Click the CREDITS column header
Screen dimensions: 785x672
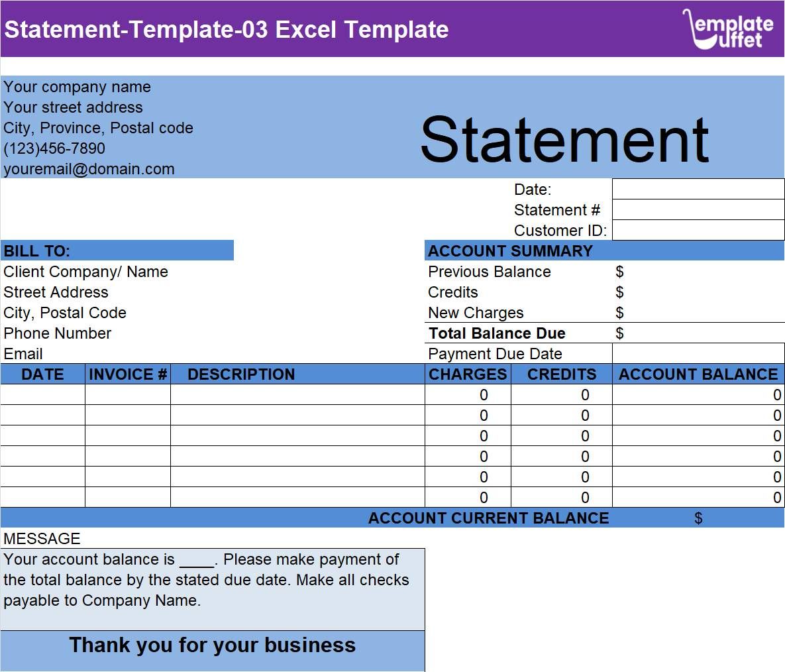pyautogui.click(x=561, y=374)
